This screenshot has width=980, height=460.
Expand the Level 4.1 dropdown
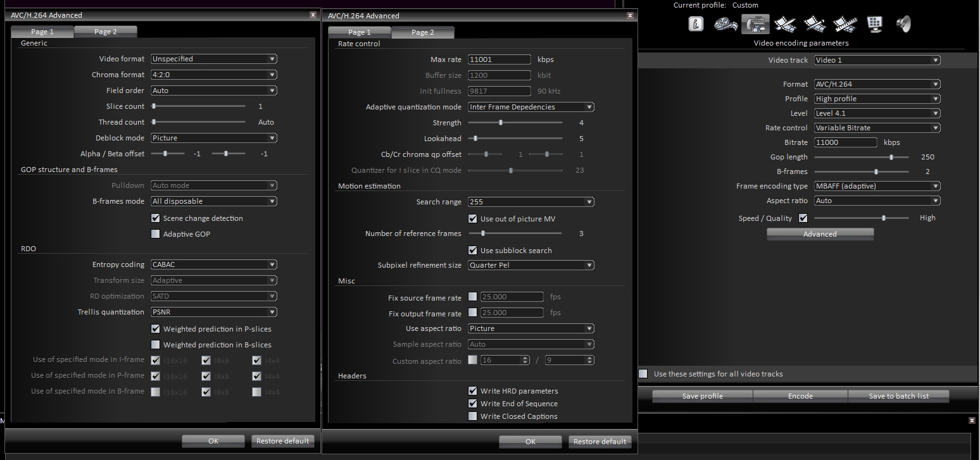(x=877, y=113)
